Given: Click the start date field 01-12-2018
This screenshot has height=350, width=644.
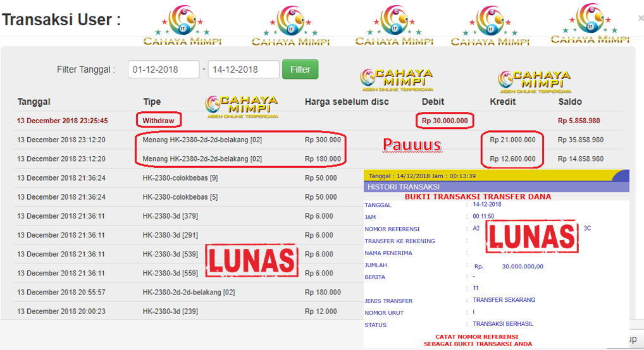Looking at the screenshot, I should 163,69.
